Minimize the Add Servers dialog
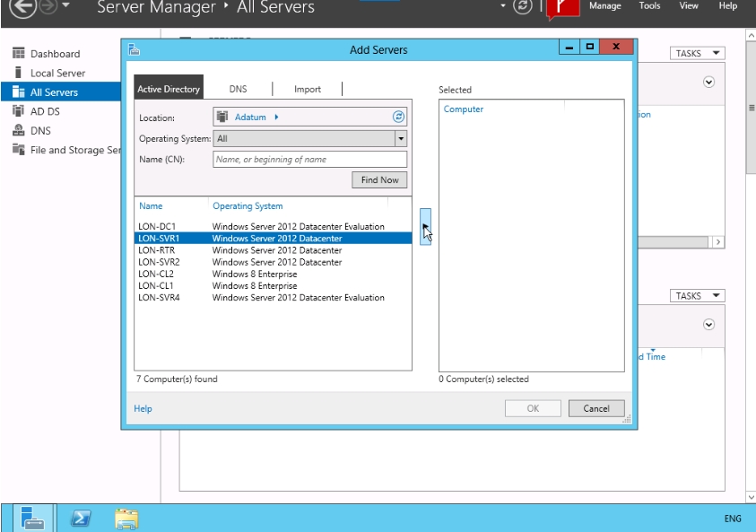Screen dimensions: 756x532 click(x=569, y=47)
